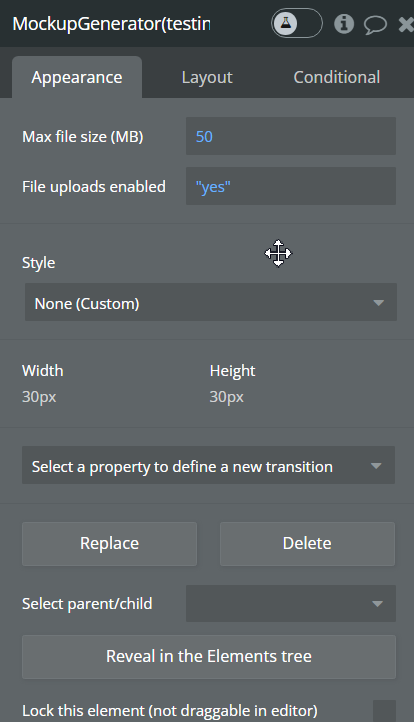
Task: Switch to the Appearance tab
Action: point(77,77)
